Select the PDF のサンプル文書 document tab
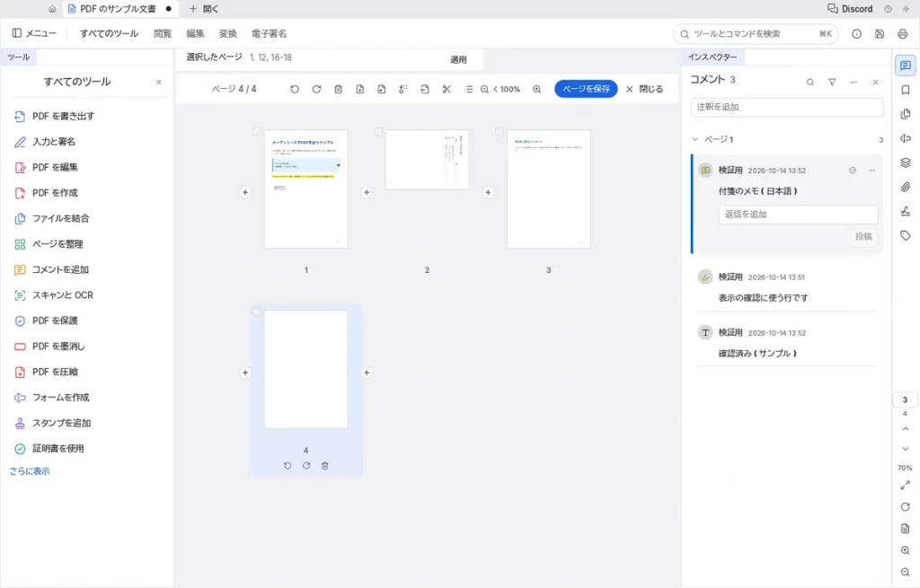The height and width of the screenshot is (588, 920). point(119,9)
